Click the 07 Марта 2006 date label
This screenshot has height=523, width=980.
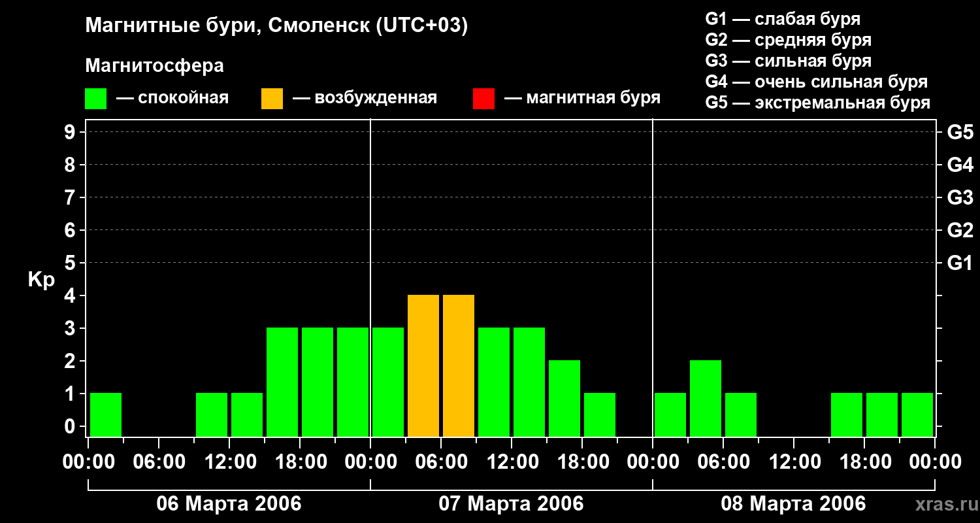pyautogui.click(x=511, y=504)
